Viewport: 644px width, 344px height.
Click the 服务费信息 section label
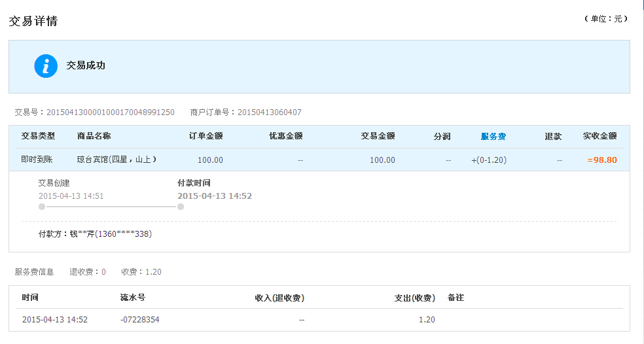tap(34, 272)
